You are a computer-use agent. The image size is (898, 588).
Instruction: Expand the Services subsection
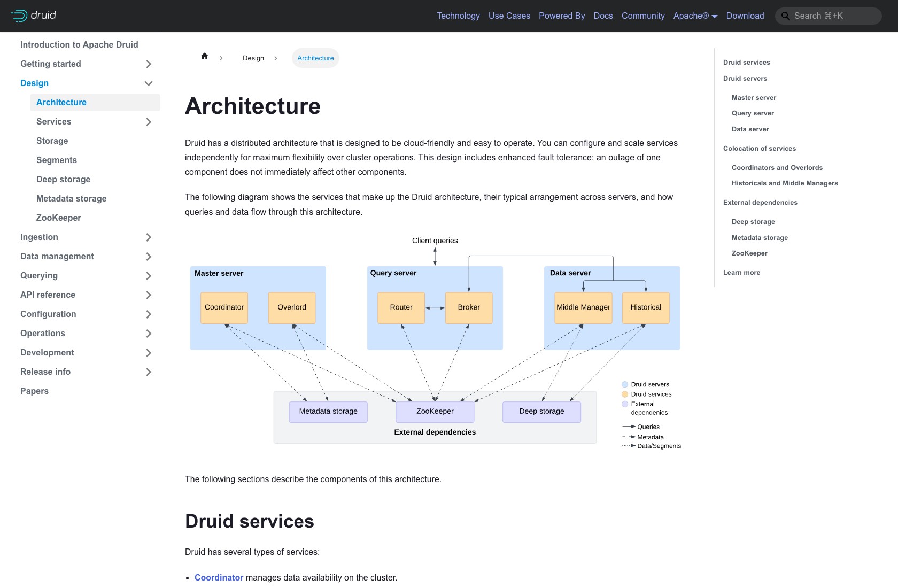149,122
